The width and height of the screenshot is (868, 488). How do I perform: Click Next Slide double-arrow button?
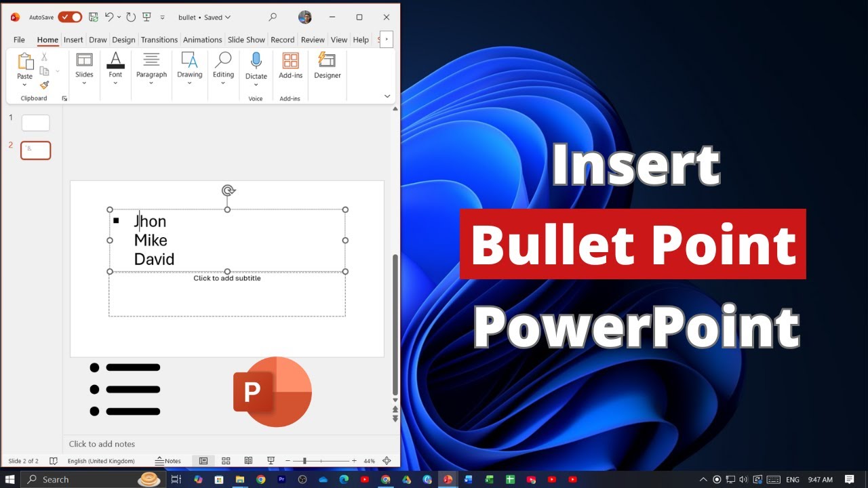[395, 419]
